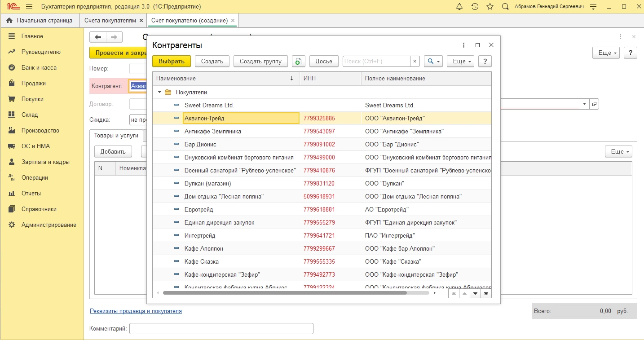Focus the Поиск (Ctrl+F) search field

[376, 61]
